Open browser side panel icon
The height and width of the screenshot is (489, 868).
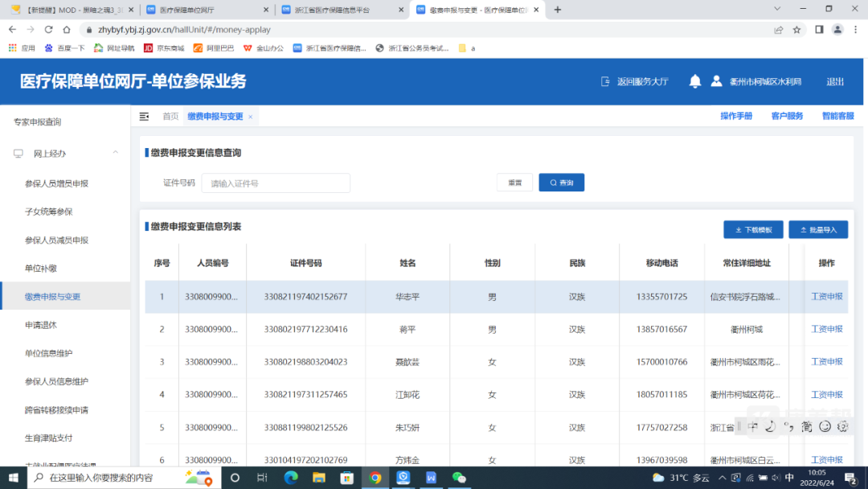[x=819, y=30]
